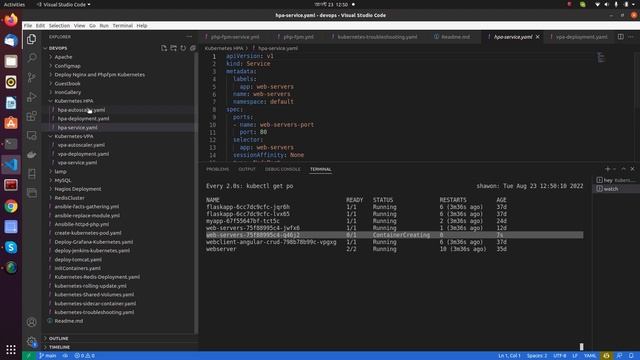Screen dimensions: 640x360
Task: Click the New Folder icon in Explorer
Action: (x=173, y=48)
